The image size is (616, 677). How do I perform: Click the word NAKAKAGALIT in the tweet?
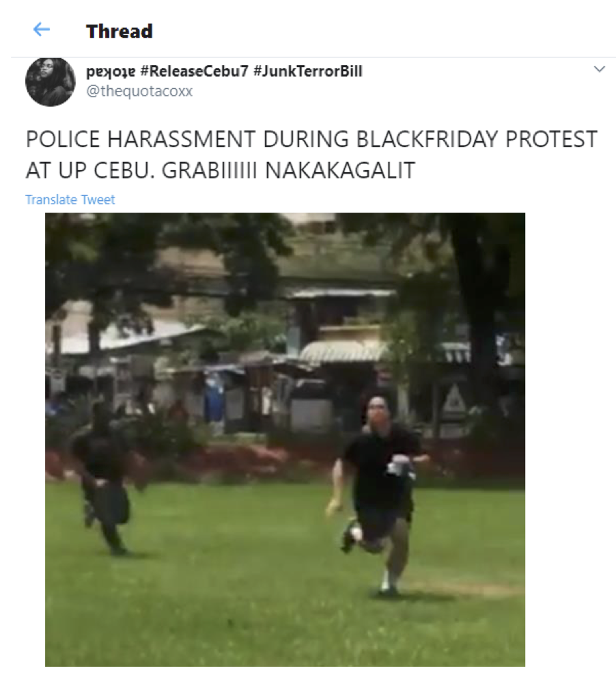coord(340,170)
